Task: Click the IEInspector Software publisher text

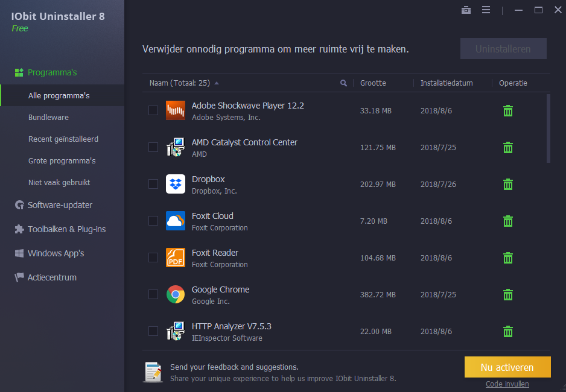Action: tap(227, 338)
